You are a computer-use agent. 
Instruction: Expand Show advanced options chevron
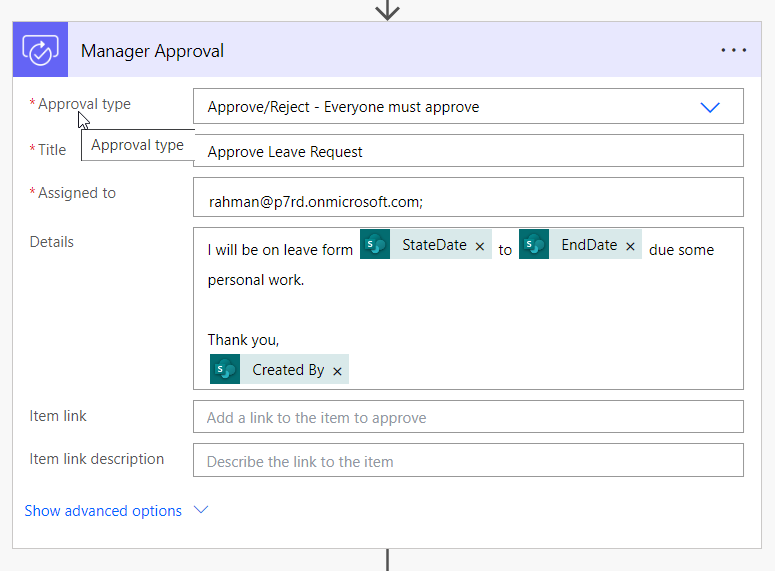(x=201, y=510)
